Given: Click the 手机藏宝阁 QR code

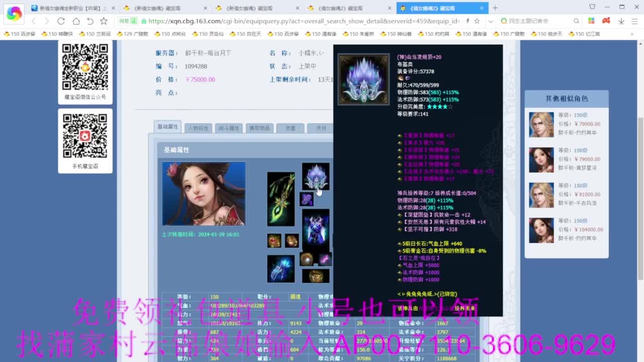Looking at the screenshot, I should [85, 136].
